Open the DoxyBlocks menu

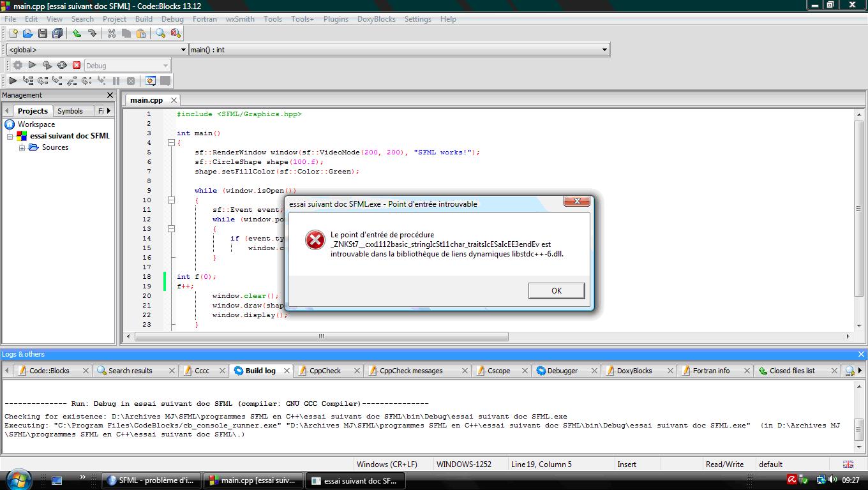pyautogui.click(x=376, y=19)
